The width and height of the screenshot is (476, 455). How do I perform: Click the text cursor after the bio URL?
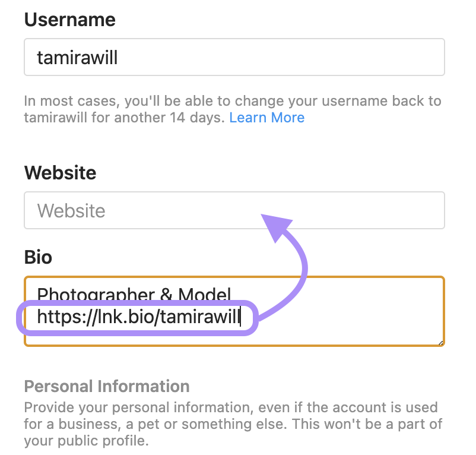tap(240, 318)
